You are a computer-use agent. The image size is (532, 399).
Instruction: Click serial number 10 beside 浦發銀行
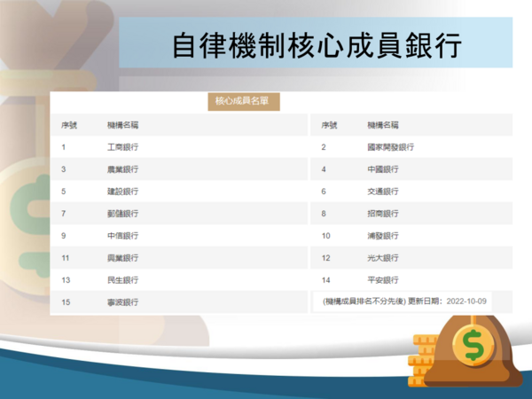point(325,236)
